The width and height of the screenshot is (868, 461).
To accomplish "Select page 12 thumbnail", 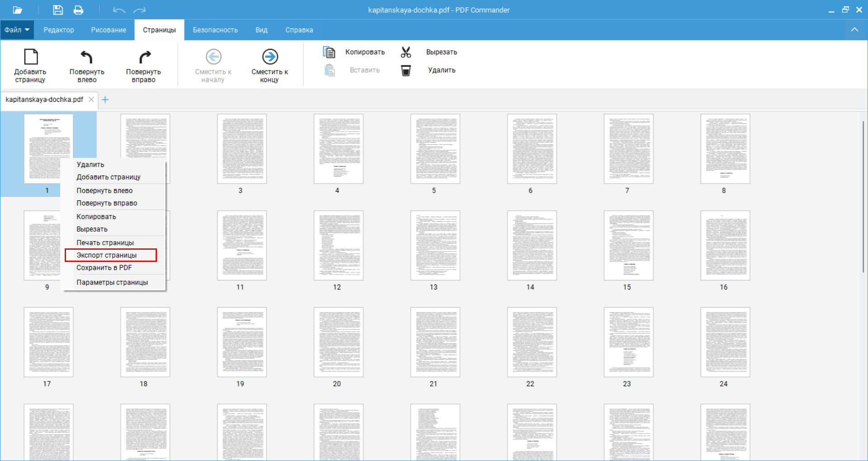I will tap(339, 246).
